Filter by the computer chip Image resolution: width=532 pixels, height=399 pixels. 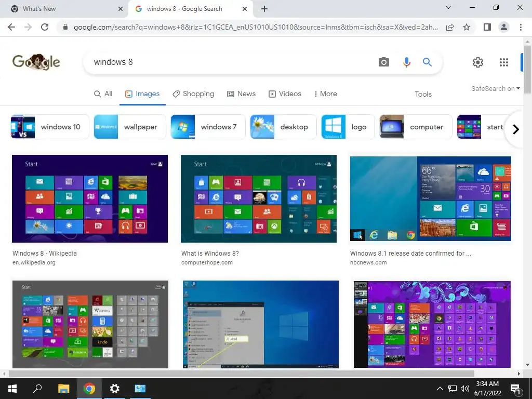click(416, 127)
